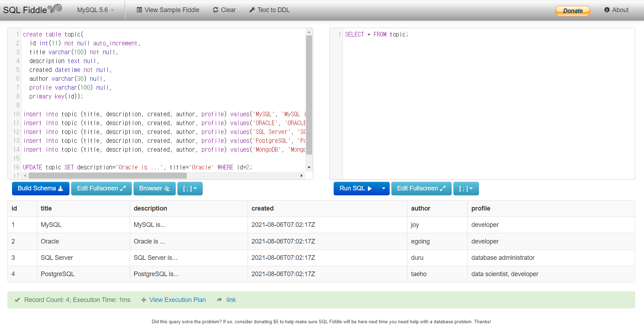
Task: Click the Record Count status text
Action: coord(77,300)
